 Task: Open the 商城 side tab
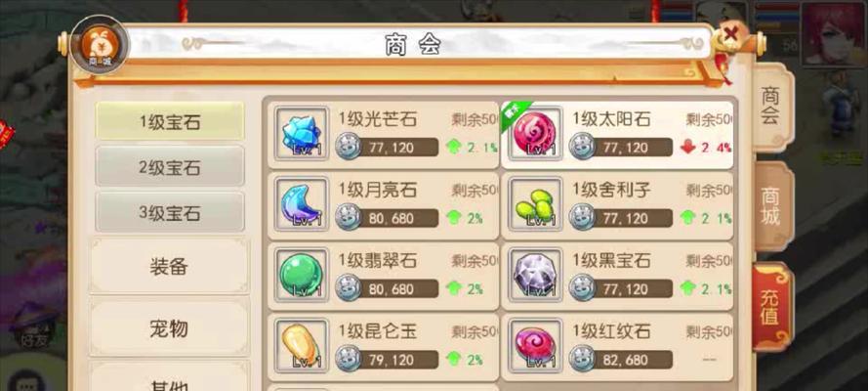click(771, 207)
